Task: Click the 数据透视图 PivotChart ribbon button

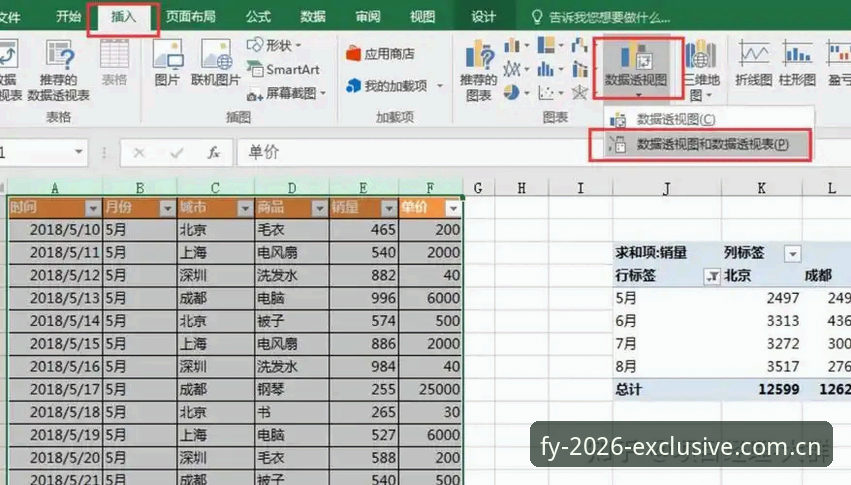Action: tap(638, 68)
